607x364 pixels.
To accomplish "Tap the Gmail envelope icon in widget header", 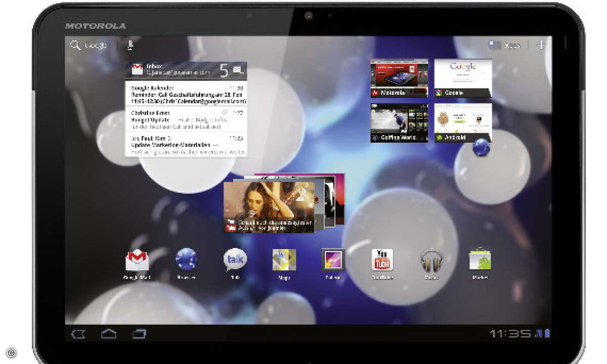I will click(137, 70).
